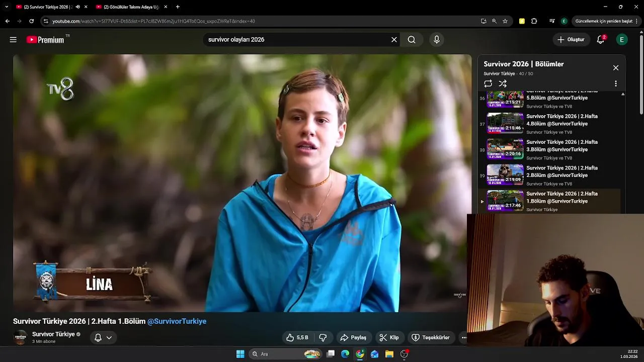Open the YouTube guide hamburger menu
Viewport: 644px width, 362px height.
click(x=13, y=40)
